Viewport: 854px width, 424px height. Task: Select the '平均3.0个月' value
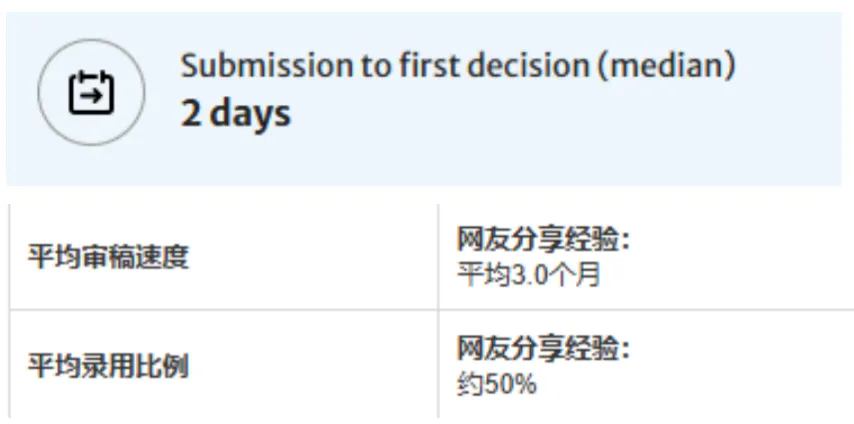click(x=529, y=275)
